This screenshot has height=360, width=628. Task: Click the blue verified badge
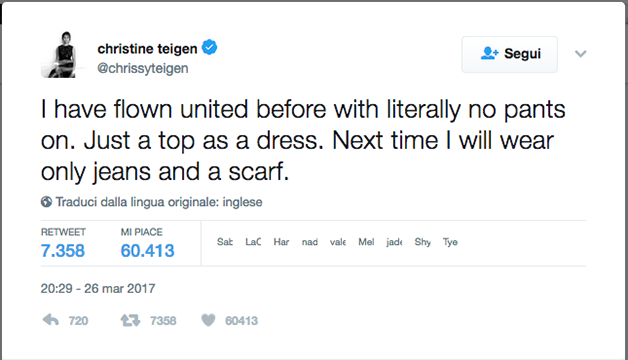click(x=209, y=48)
